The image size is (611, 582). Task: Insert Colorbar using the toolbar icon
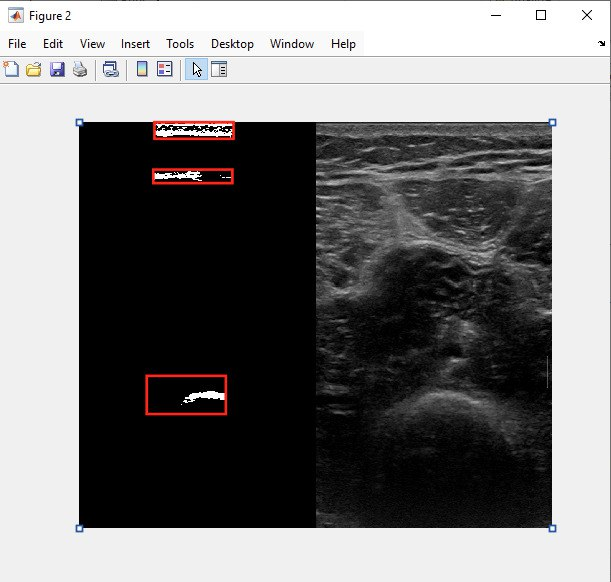142,69
